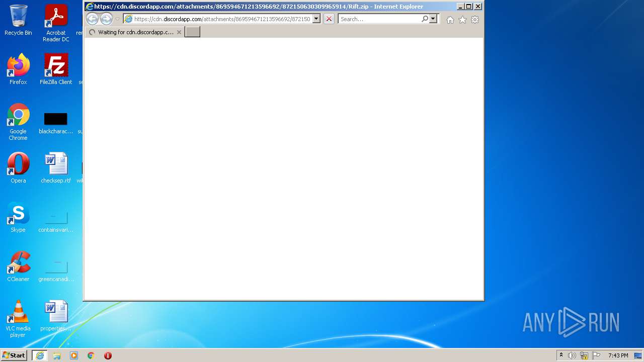Image resolution: width=644 pixels, height=362 pixels.
Task: Open the Home page icon
Action: click(x=450, y=20)
